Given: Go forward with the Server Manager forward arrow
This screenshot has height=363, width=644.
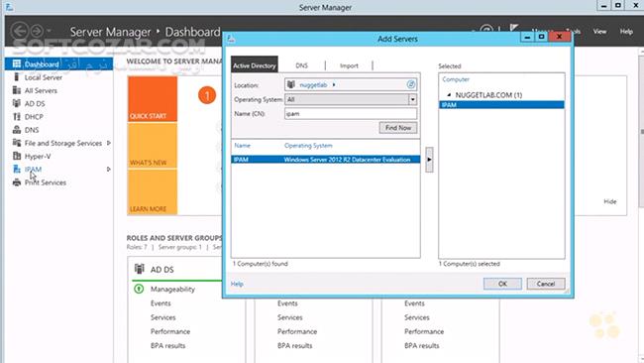Looking at the screenshot, I should click(x=37, y=31).
